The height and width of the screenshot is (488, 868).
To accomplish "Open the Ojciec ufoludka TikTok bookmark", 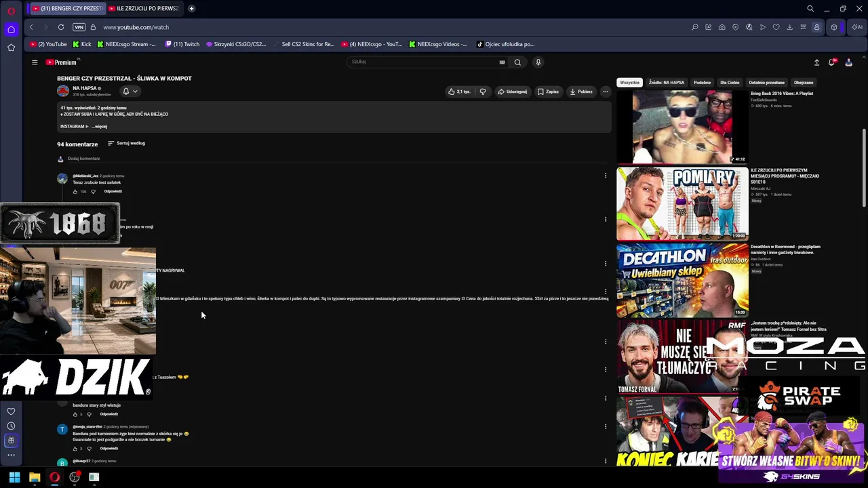I will pyautogui.click(x=506, y=44).
